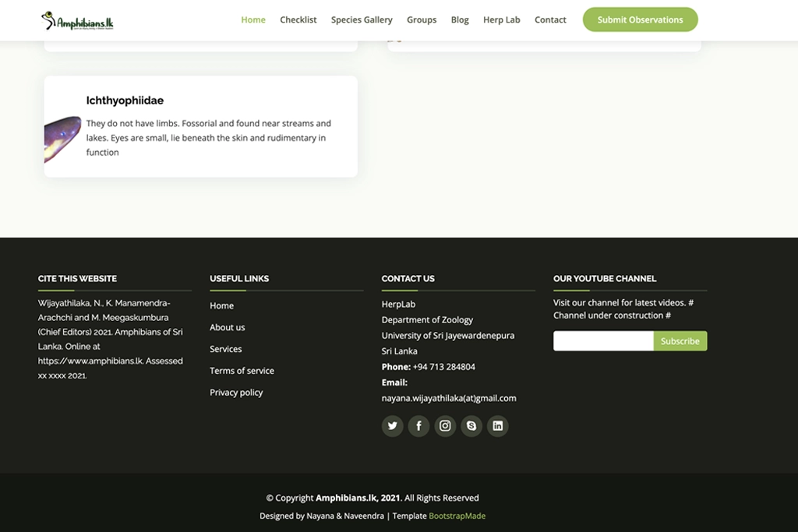Go to Home in navigation bar
The image size is (798, 532).
(253, 20)
